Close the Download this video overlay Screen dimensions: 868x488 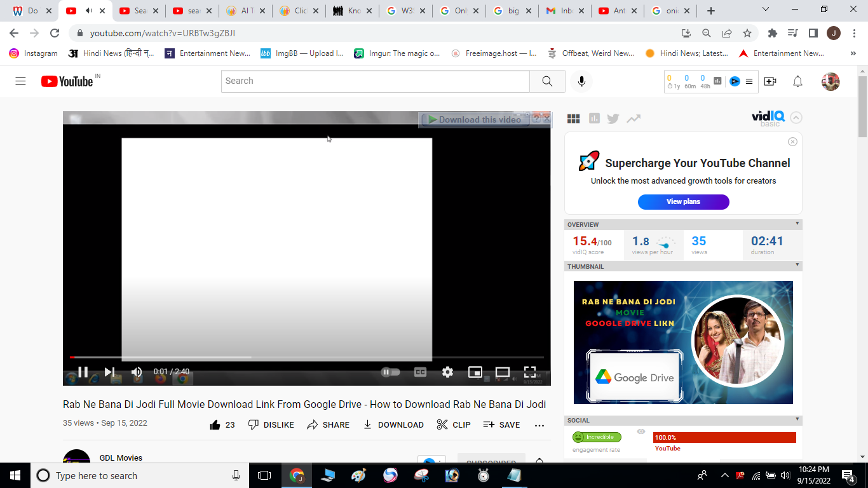point(546,118)
